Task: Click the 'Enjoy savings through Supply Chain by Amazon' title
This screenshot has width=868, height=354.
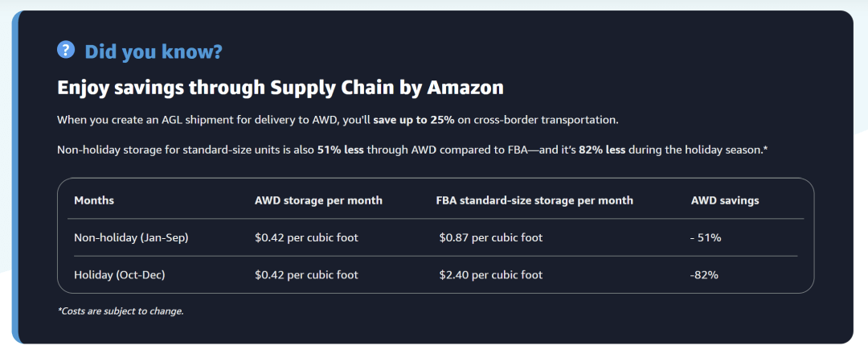Action: click(280, 88)
